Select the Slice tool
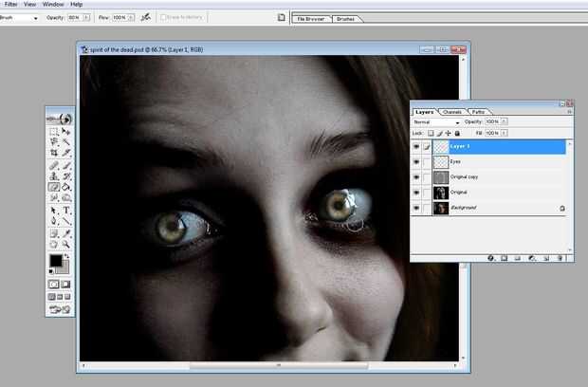 [x=66, y=153]
